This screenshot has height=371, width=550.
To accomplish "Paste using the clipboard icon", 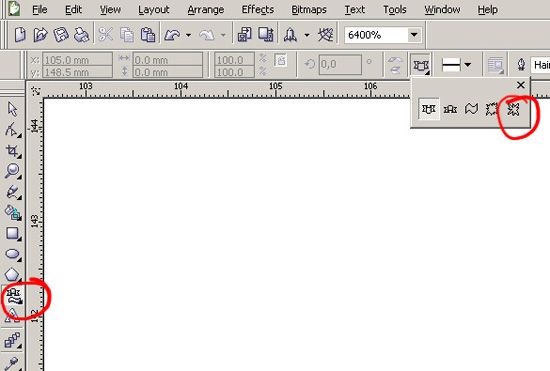I will pyautogui.click(x=148, y=35).
